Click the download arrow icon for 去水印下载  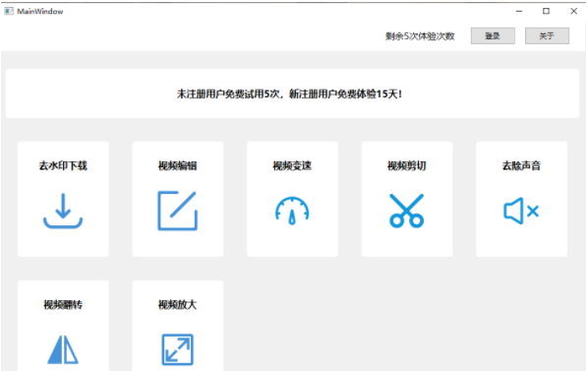(63, 211)
